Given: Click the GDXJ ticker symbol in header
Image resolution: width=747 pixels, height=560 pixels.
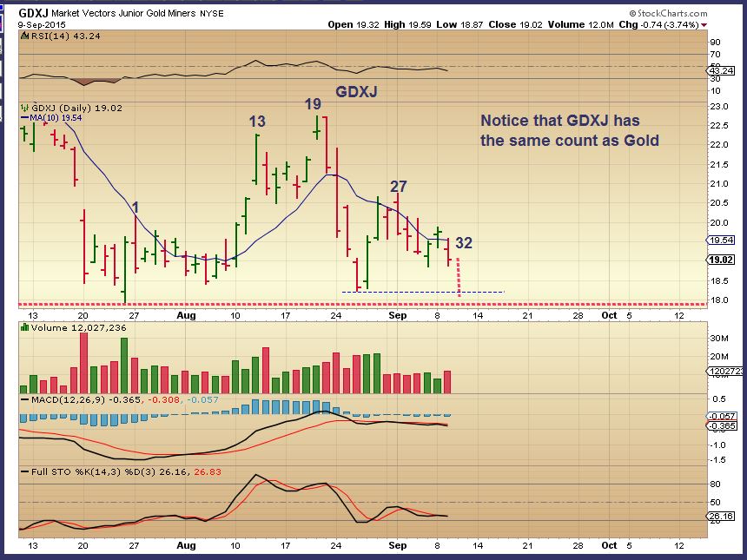Looking at the screenshot, I should pyautogui.click(x=33, y=13).
